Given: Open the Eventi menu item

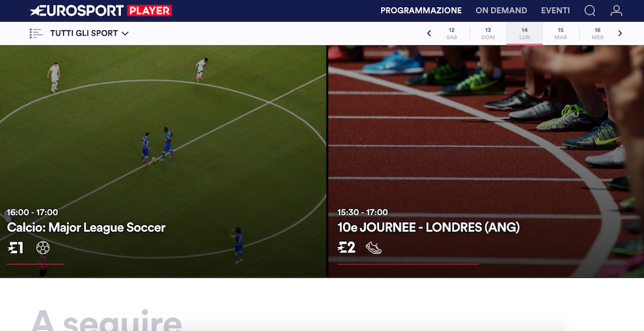Looking at the screenshot, I should point(555,11).
